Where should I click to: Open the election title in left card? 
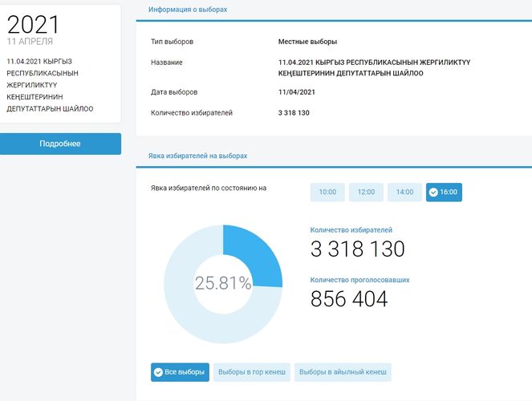(x=50, y=84)
